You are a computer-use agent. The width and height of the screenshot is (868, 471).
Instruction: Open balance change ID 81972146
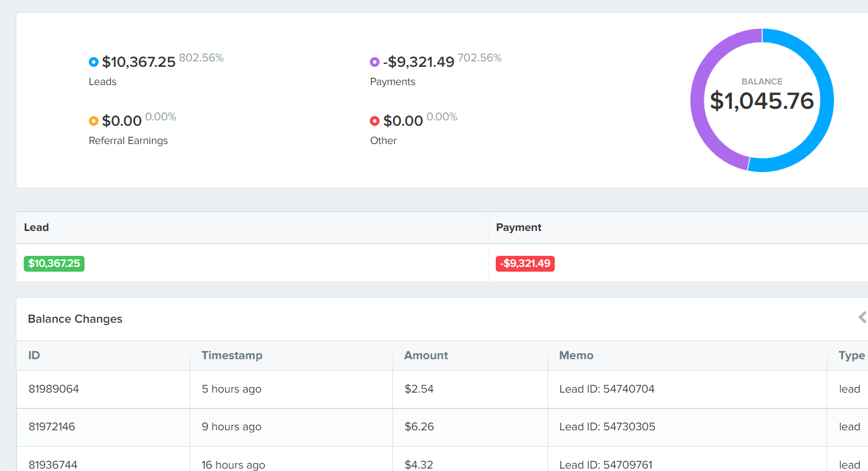click(x=52, y=427)
